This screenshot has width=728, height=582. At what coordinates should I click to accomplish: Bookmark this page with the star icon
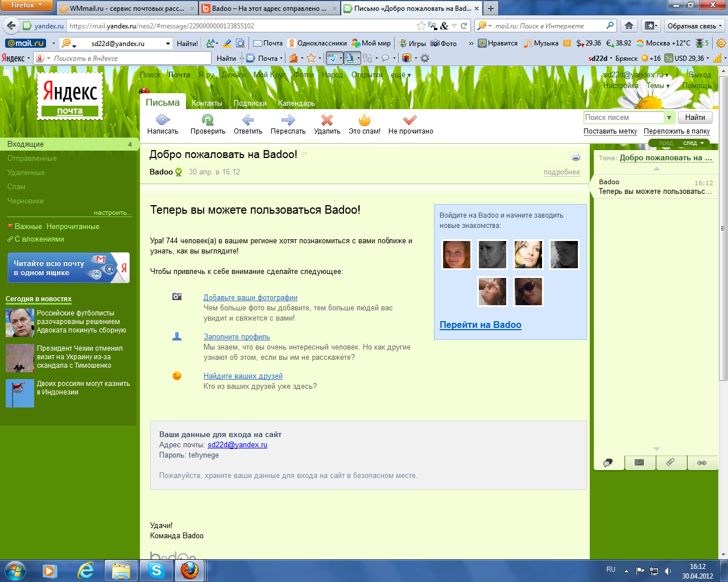click(421, 26)
